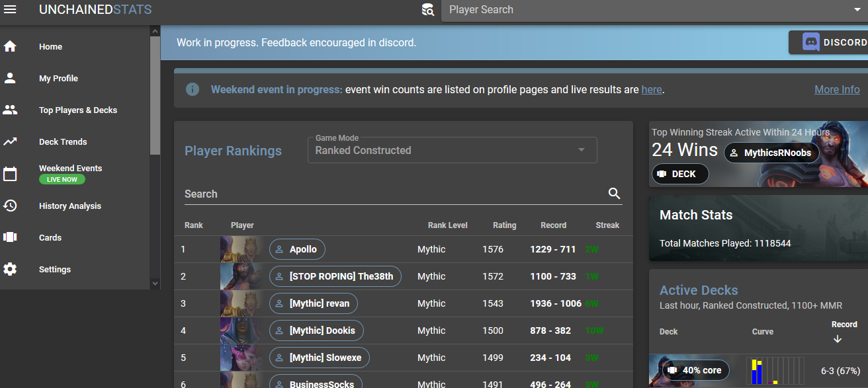868x388 pixels.
Task: Open MythicsRNoobs player chip
Action: [x=771, y=153]
